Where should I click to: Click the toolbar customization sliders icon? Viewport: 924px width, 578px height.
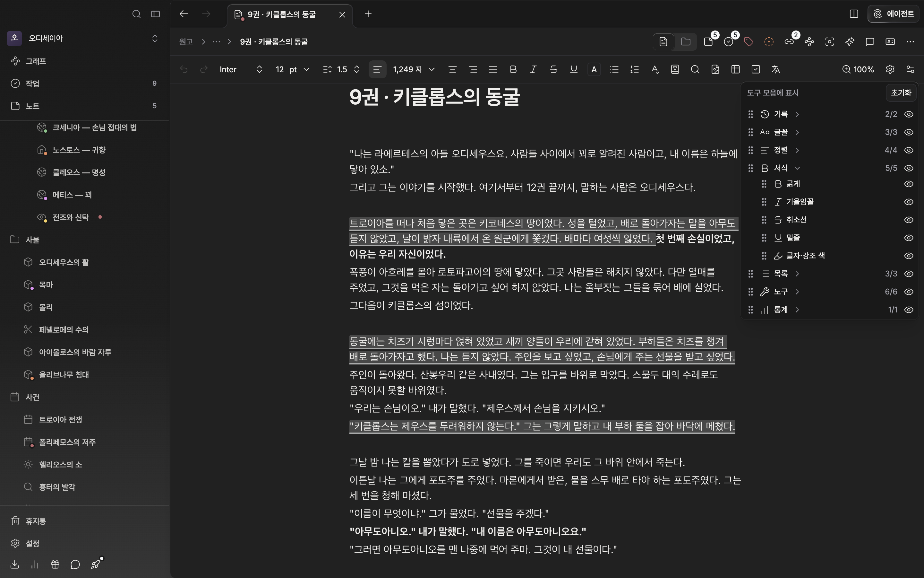(x=910, y=70)
